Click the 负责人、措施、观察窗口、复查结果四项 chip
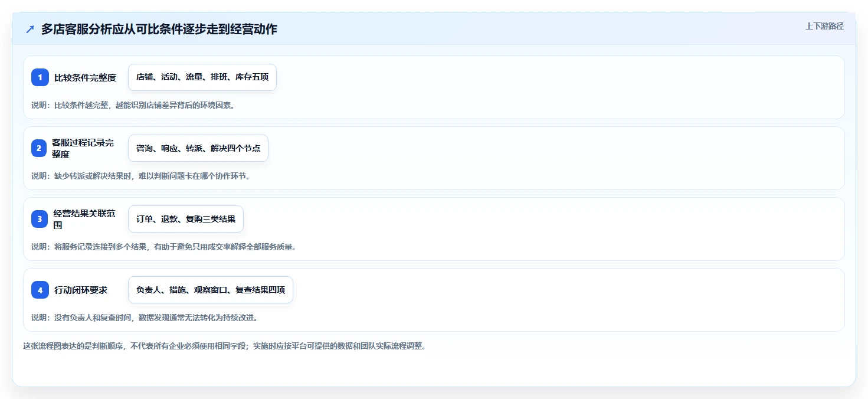This screenshot has height=399, width=868. (x=211, y=290)
